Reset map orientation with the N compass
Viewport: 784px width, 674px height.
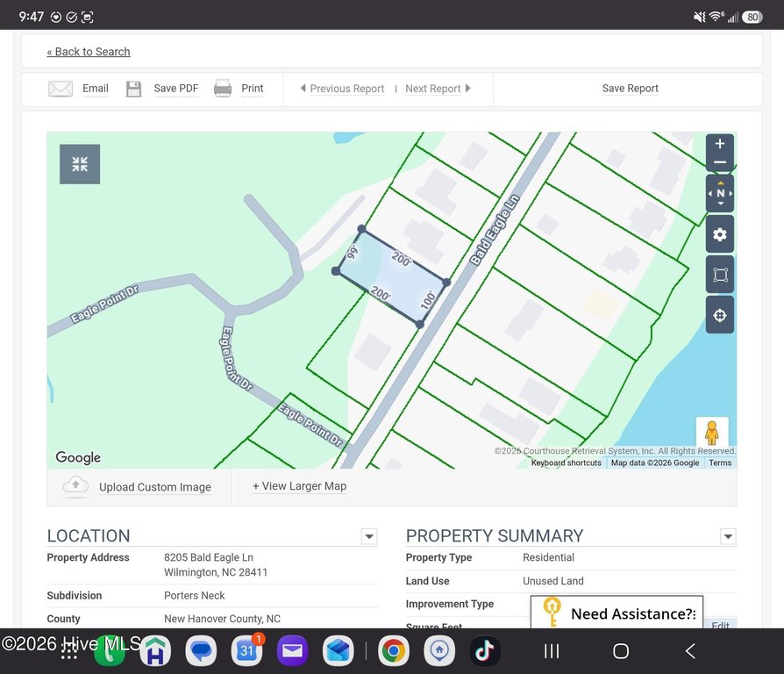coord(720,193)
